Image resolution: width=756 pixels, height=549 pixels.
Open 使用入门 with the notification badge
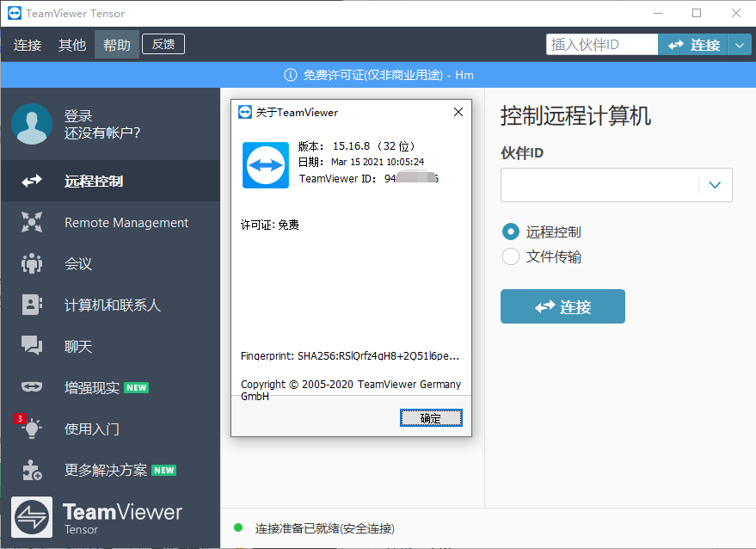[x=93, y=429]
